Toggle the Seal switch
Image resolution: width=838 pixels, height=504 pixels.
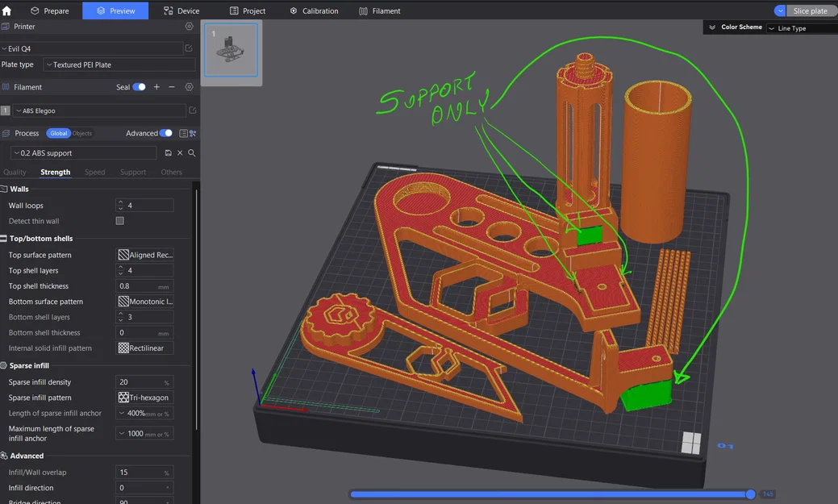(x=139, y=86)
